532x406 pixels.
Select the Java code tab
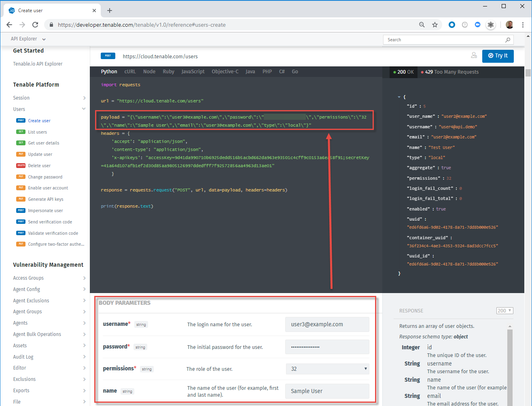pyautogui.click(x=250, y=72)
